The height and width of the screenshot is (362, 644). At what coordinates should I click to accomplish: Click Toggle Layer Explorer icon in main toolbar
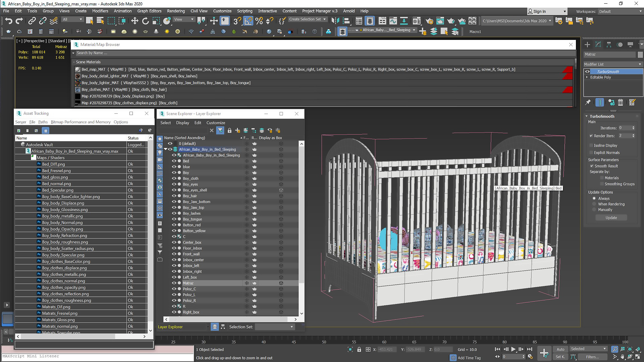click(370, 21)
